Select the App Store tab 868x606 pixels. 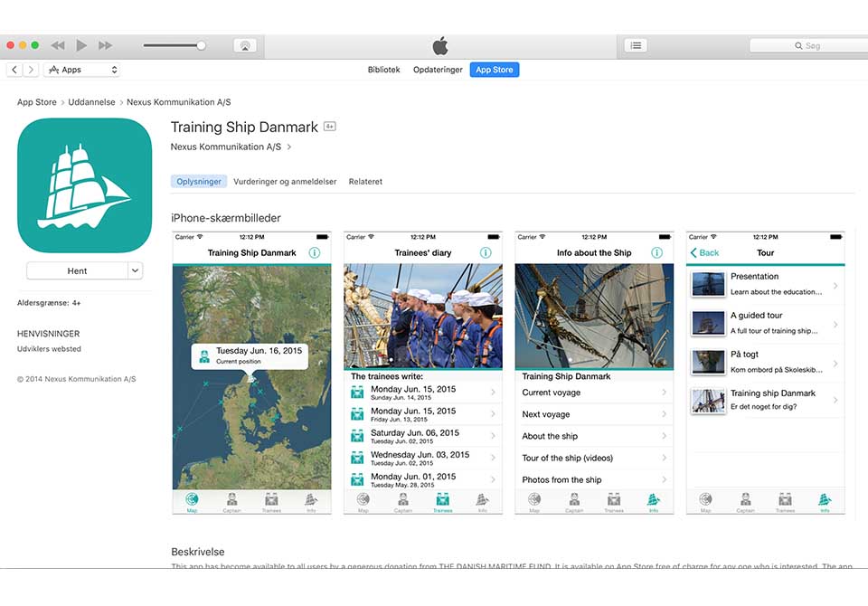(x=495, y=70)
